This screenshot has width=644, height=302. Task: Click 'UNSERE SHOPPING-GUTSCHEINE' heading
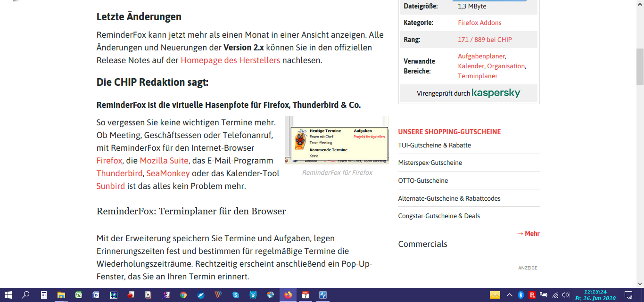pos(449,132)
